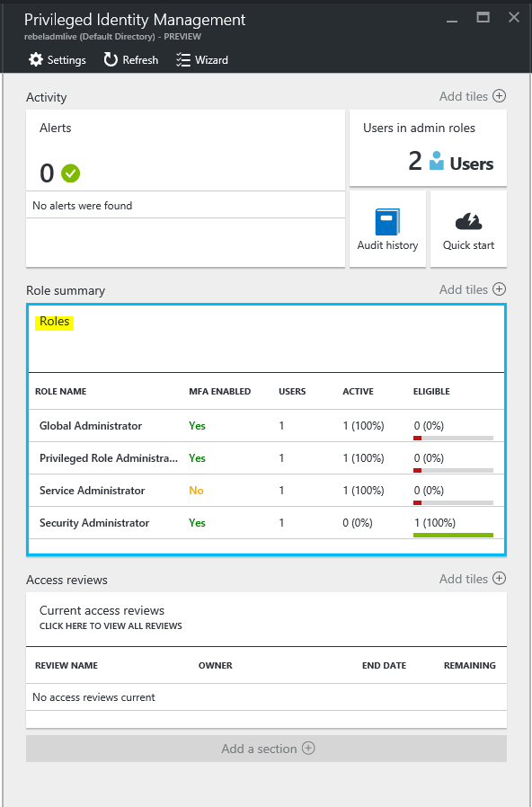This screenshot has height=807, width=532.
Task: Click the ROLE NAME column header
Action: tap(61, 392)
